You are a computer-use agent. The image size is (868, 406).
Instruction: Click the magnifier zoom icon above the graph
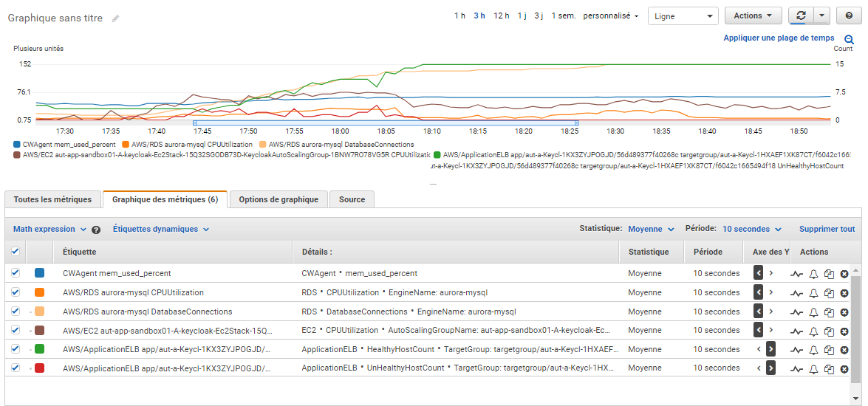(x=849, y=39)
